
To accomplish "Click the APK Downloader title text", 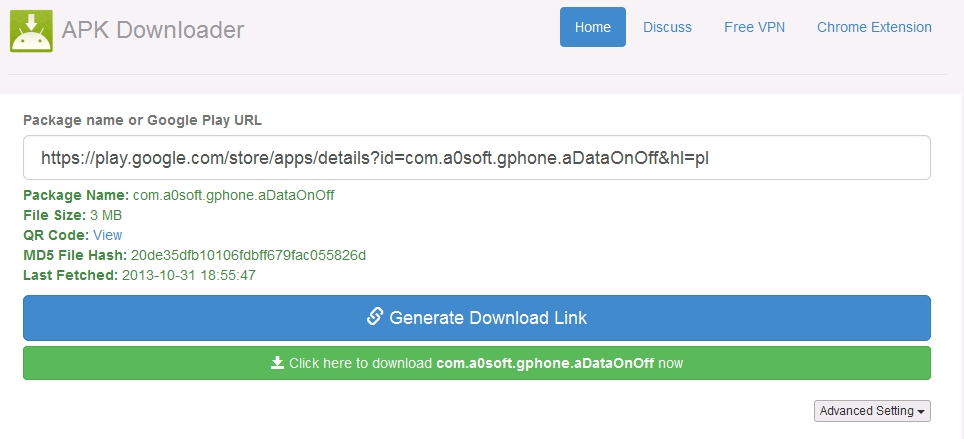I will coord(153,30).
